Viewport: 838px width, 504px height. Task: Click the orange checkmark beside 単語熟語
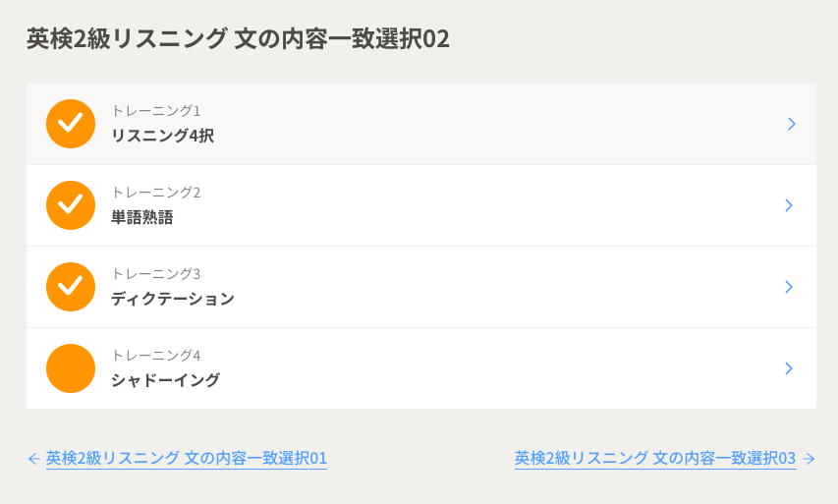tap(71, 205)
